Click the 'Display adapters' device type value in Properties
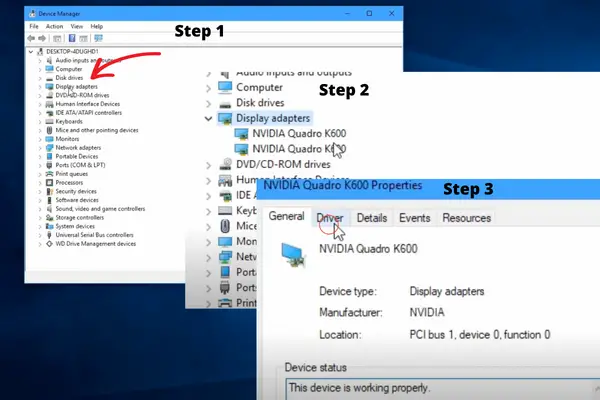Image resolution: width=600 pixels, height=400 pixels. (447, 291)
